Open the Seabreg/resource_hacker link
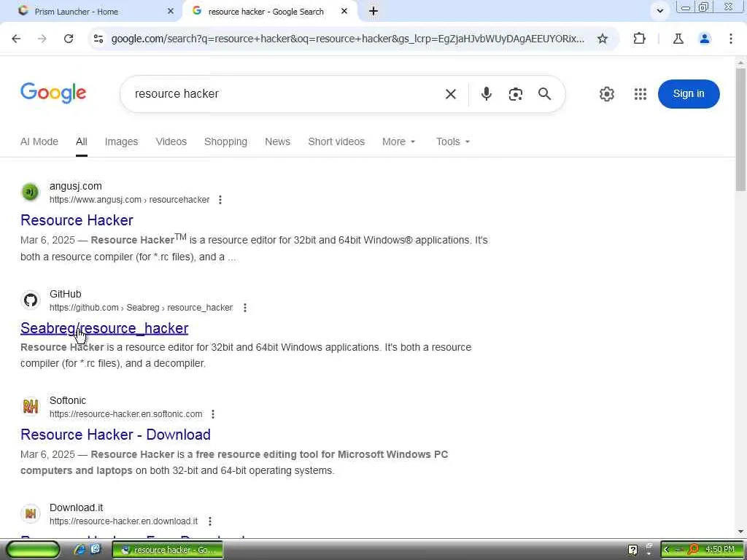This screenshot has width=747, height=560. (104, 328)
